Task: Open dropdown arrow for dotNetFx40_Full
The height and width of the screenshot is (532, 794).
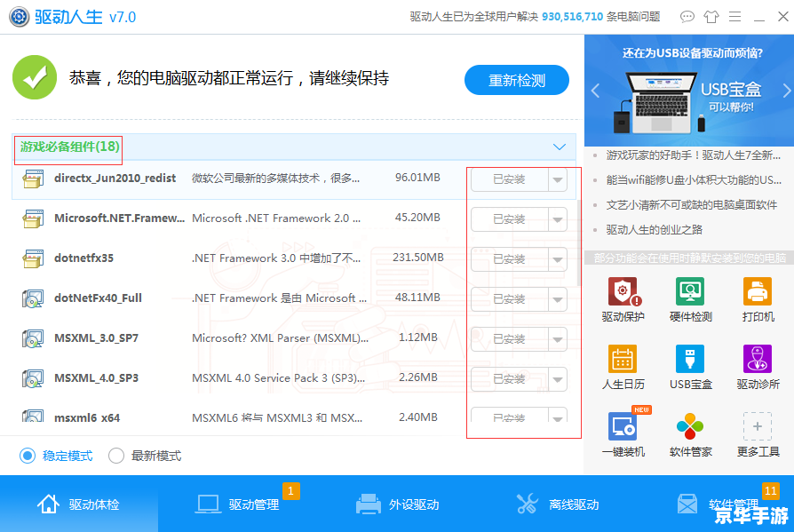Action: 558,299
